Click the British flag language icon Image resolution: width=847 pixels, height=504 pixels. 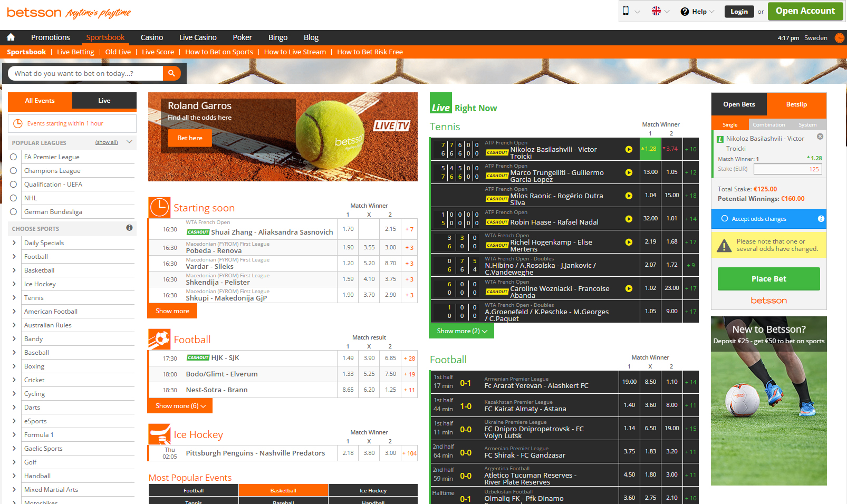[x=657, y=11]
